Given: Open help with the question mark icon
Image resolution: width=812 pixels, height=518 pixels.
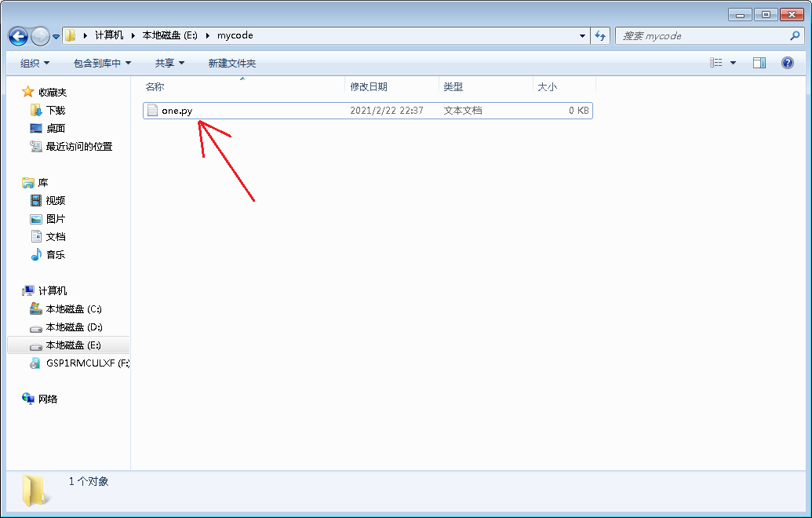Looking at the screenshot, I should pos(787,63).
